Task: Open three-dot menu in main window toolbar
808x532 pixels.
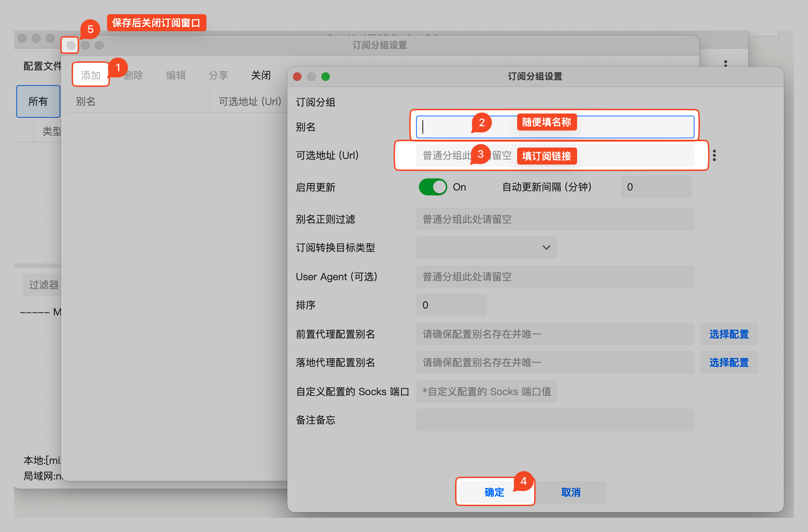Action: click(x=725, y=63)
